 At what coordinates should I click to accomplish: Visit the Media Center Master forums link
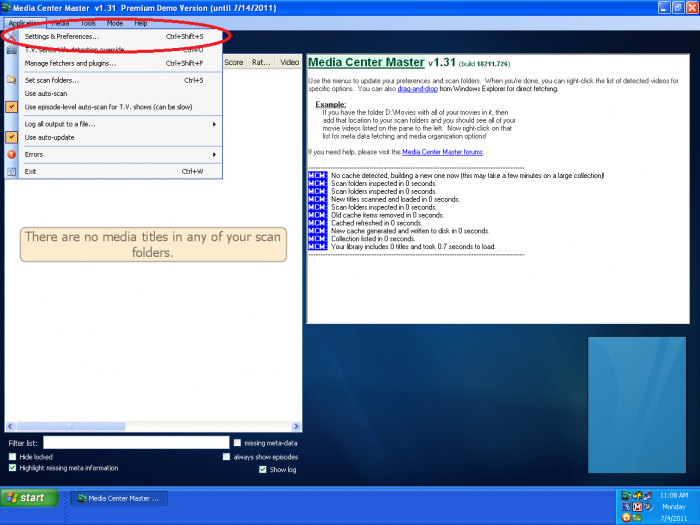(442, 152)
